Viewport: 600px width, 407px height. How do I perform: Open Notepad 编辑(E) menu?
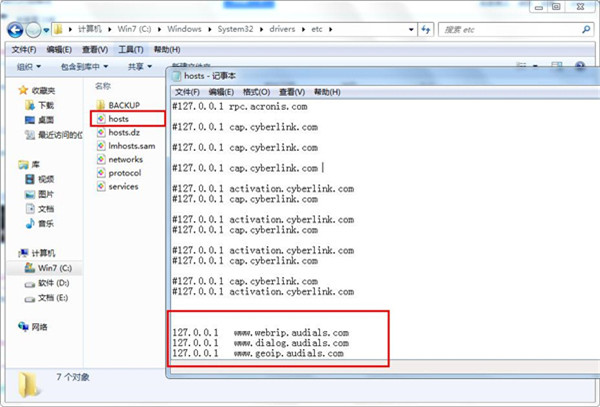tap(221, 92)
